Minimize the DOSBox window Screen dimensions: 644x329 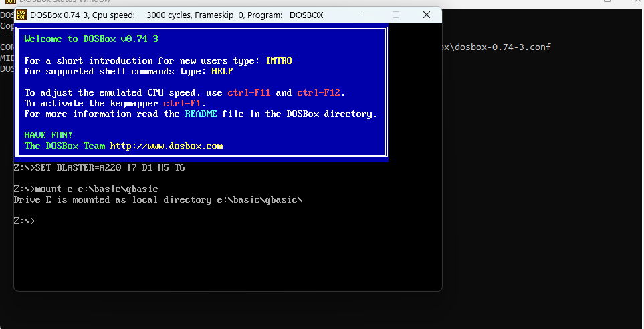[366, 15]
